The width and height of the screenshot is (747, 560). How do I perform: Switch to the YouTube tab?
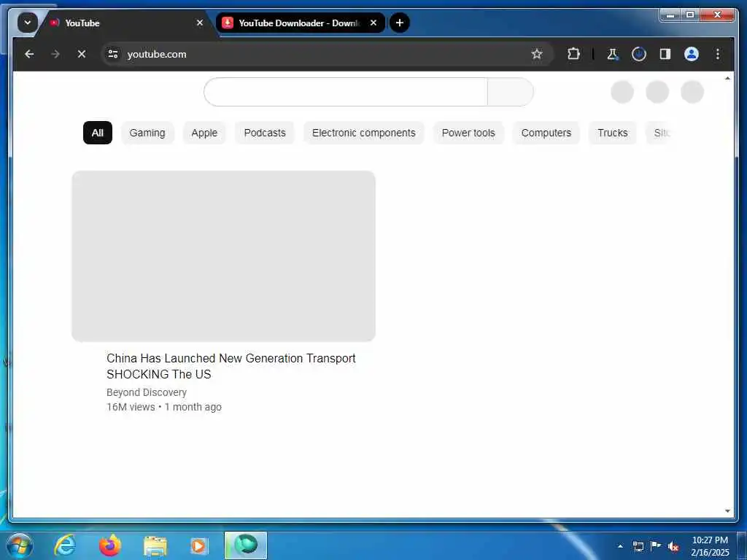pyautogui.click(x=125, y=23)
